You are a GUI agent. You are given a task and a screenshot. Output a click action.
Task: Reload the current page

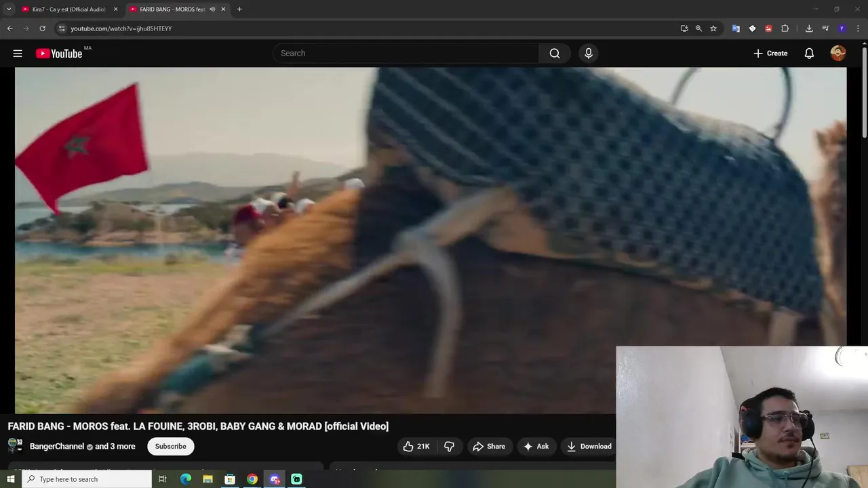(x=42, y=28)
